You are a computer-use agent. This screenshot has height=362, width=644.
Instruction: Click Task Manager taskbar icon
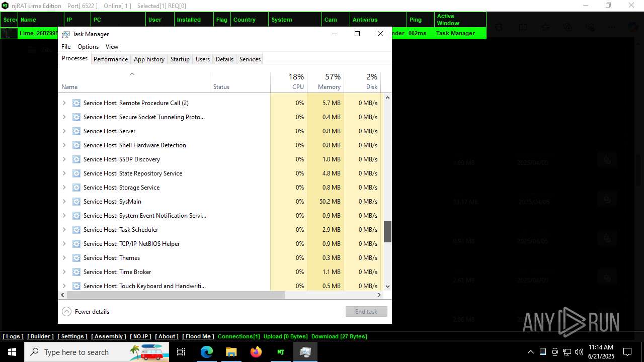(305, 352)
